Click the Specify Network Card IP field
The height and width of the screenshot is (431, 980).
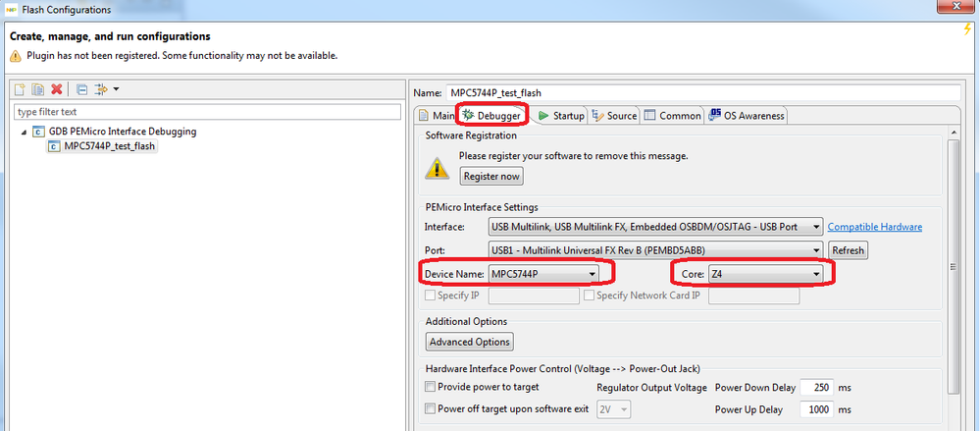click(753, 296)
